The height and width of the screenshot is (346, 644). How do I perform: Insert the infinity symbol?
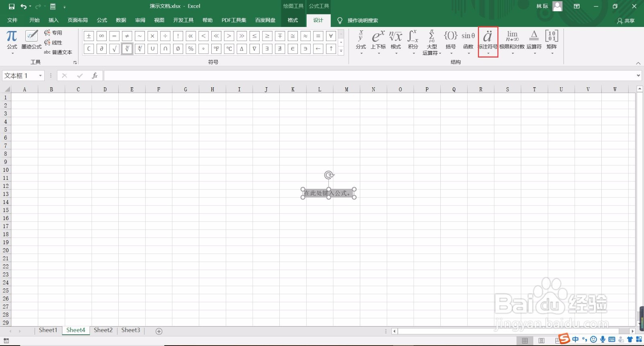pyautogui.click(x=101, y=36)
